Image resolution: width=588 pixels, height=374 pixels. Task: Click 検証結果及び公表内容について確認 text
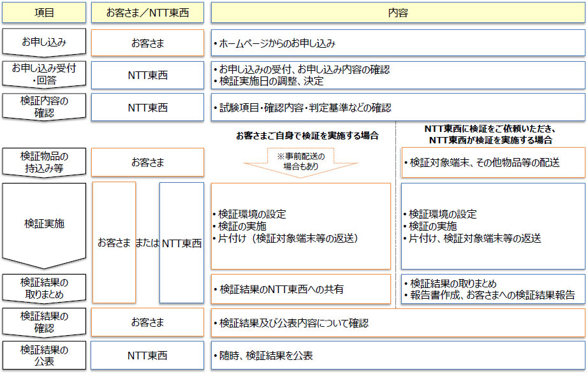point(293,323)
